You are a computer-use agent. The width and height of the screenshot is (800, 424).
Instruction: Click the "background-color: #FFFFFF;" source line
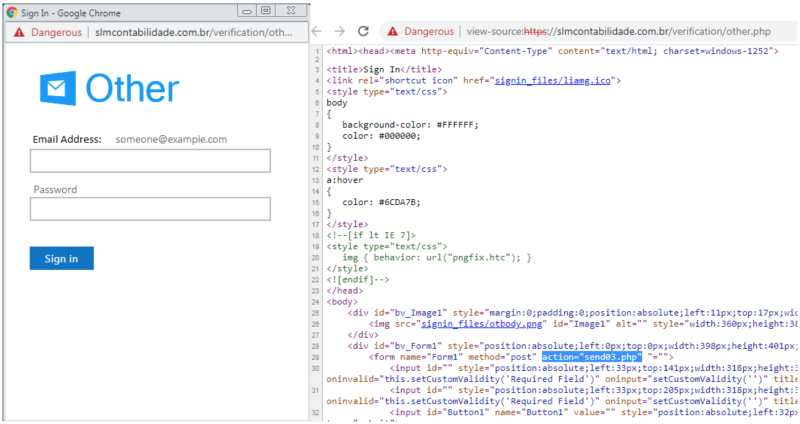[410, 124]
